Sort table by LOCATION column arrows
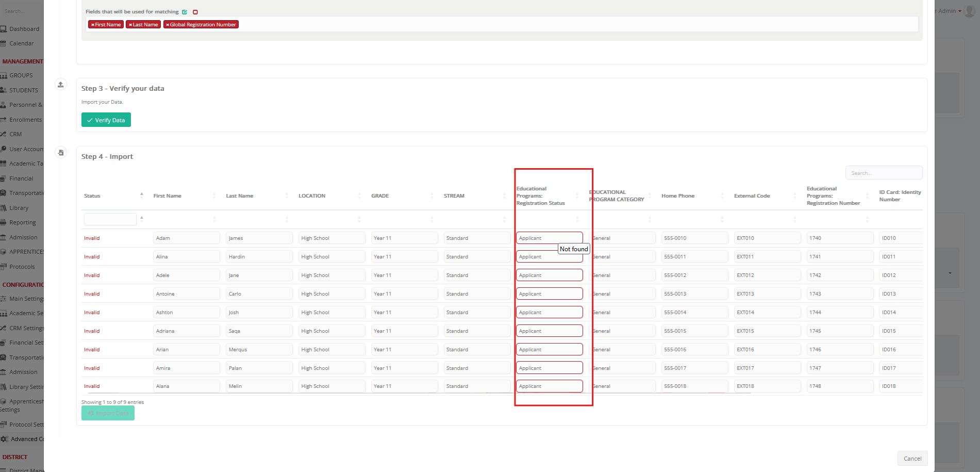The width and height of the screenshot is (980, 472). pyautogui.click(x=359, y=196)
